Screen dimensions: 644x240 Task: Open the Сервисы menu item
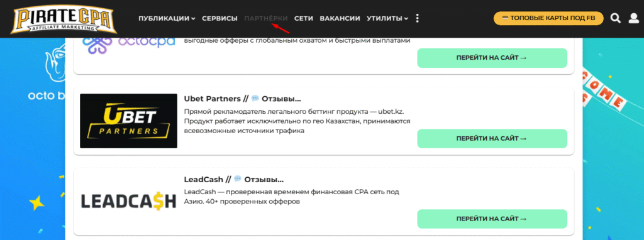[x=219, y=18]
